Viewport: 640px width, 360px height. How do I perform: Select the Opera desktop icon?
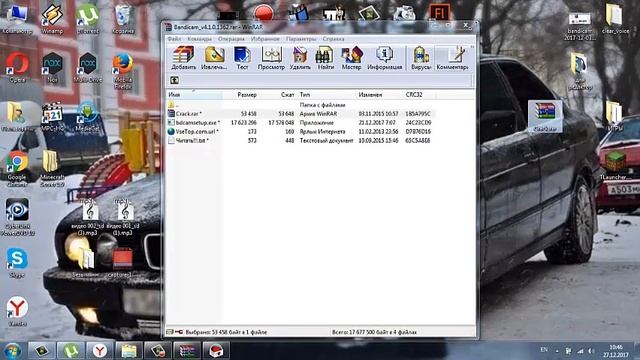17,67
